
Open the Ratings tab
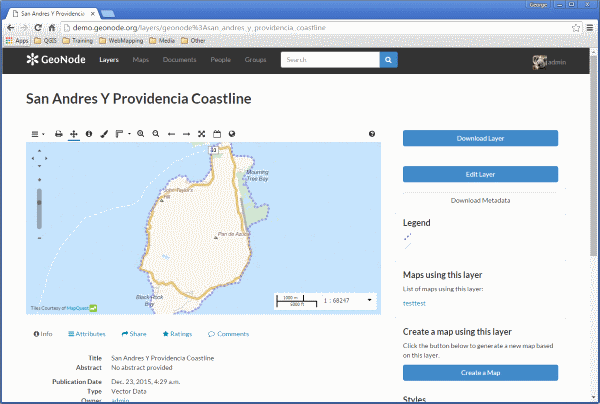click(177, 334)
